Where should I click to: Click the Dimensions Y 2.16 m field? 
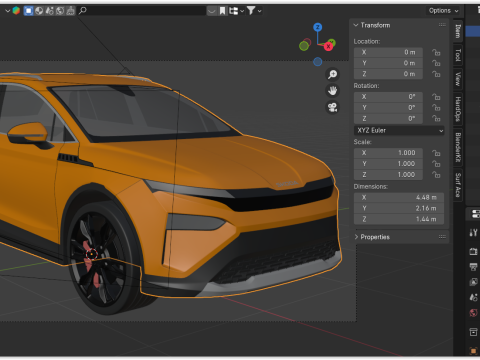(x=399, y=208)
